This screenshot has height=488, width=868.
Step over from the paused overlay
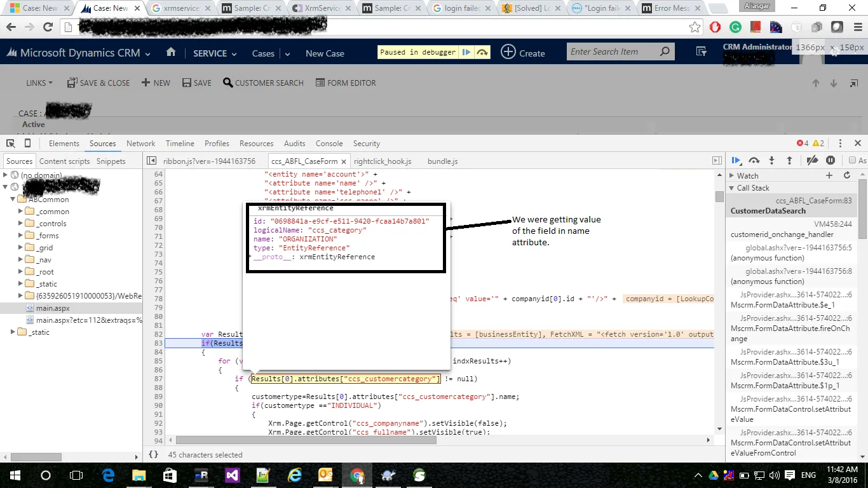482,52
